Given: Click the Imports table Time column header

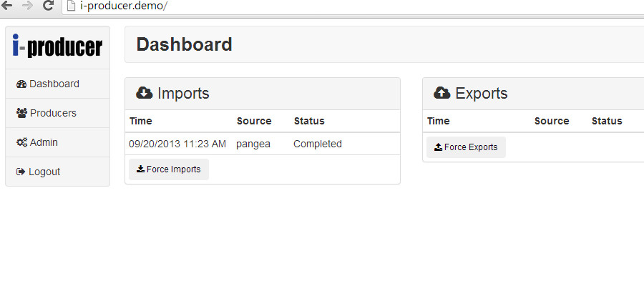Looking at the screenshot, I should (141, 121).
